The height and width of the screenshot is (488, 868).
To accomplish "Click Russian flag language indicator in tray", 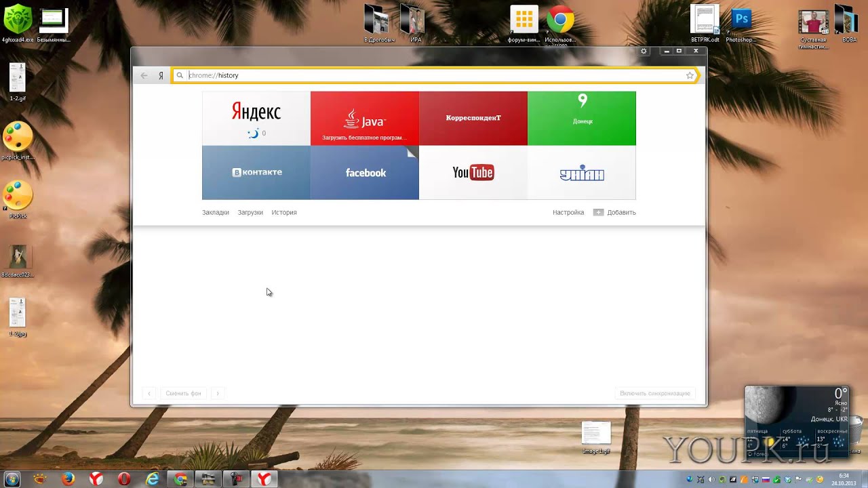I will 766,479.
